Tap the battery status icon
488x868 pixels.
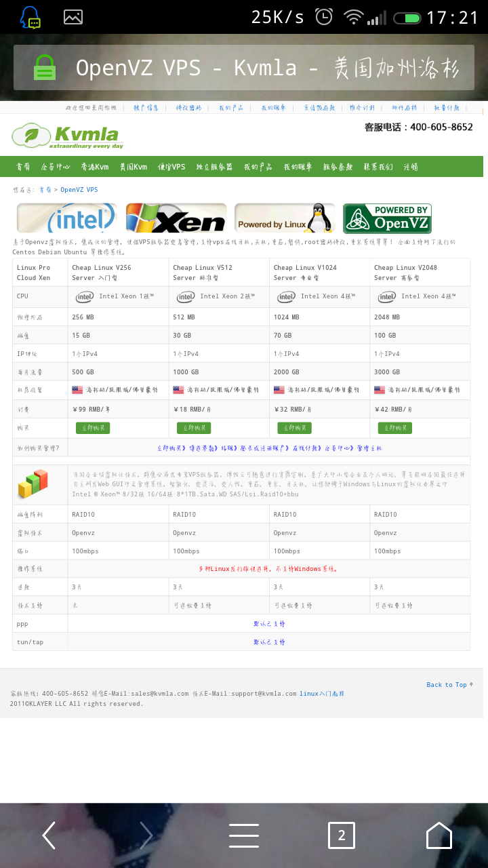click(407, 18)
